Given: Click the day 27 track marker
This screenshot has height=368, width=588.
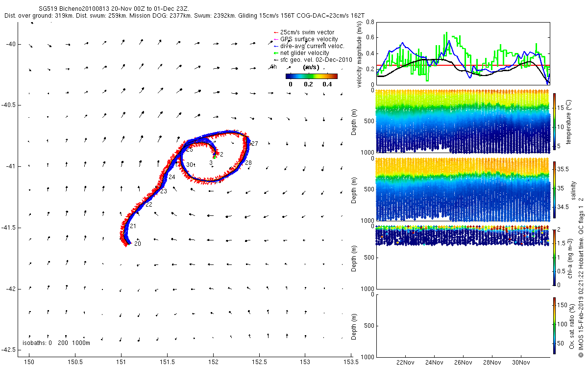Looking at the screenshot, I should tap(255, 143).
